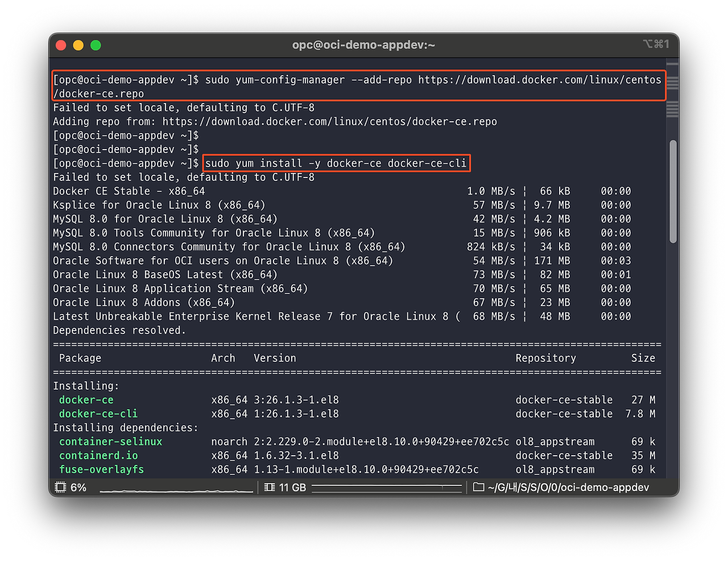728x561 pixels.
Task: Click the green docker-ce-cli package name
Action: (x=98, y=414)
